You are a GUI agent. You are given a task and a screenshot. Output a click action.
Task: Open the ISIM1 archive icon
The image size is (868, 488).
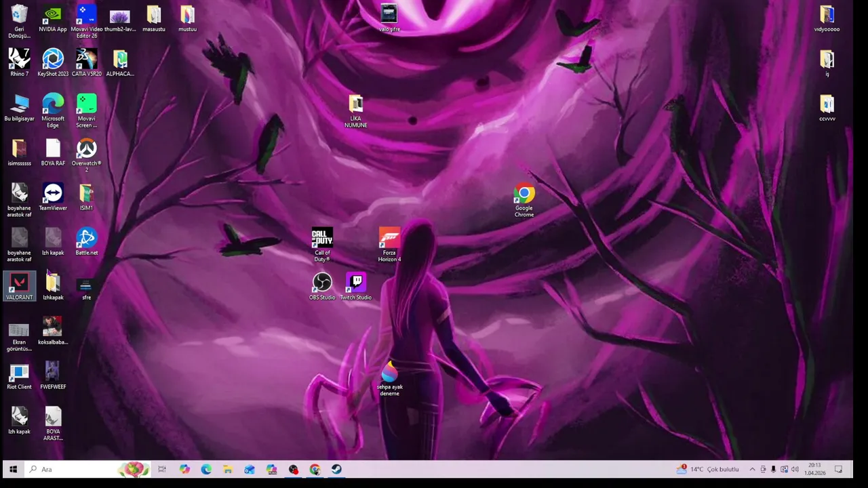pyautogui.click(x=86, y=197)
